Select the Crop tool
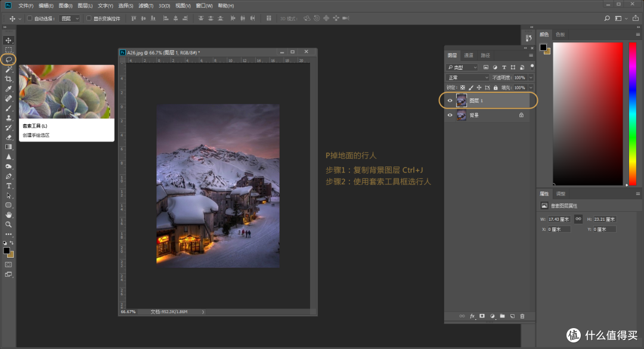Viewport: 644px width, 349px height. [8, 78]
